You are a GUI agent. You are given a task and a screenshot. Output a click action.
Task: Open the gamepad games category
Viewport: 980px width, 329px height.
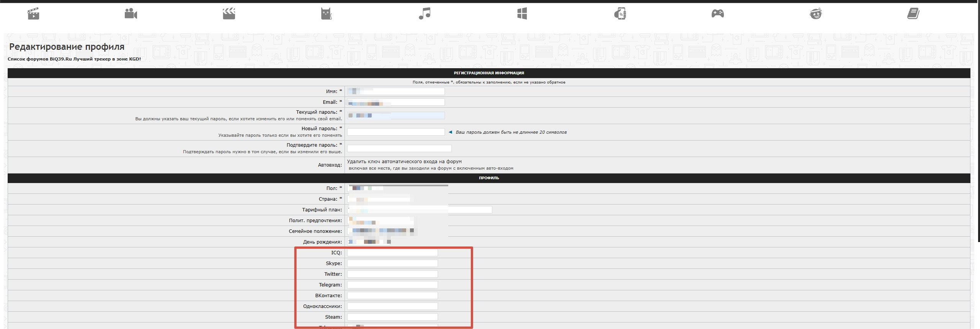(x=718, y=14)
